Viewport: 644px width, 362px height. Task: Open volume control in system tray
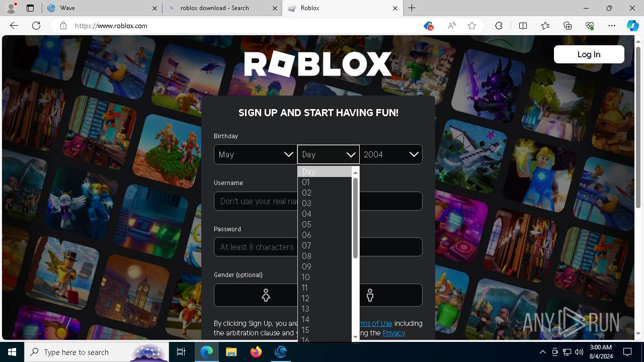[579, 352]
